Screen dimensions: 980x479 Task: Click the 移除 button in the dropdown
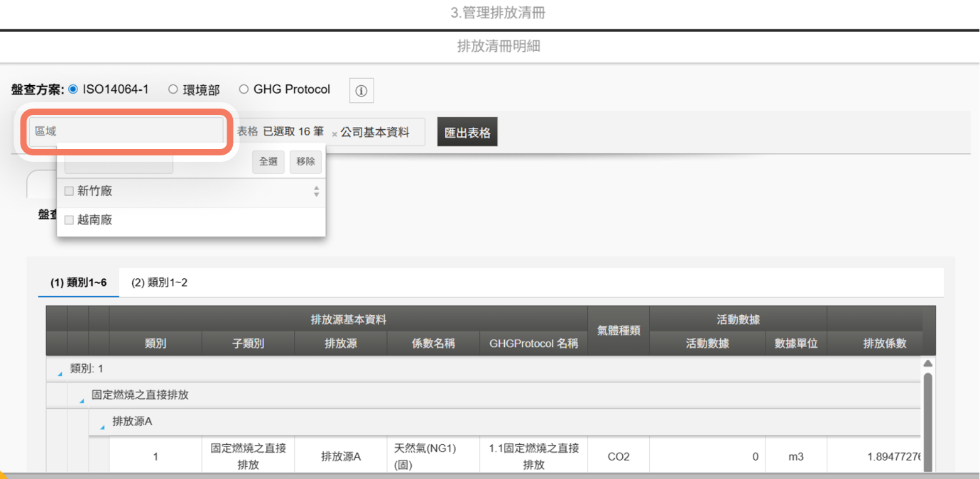tap(305, 162)
